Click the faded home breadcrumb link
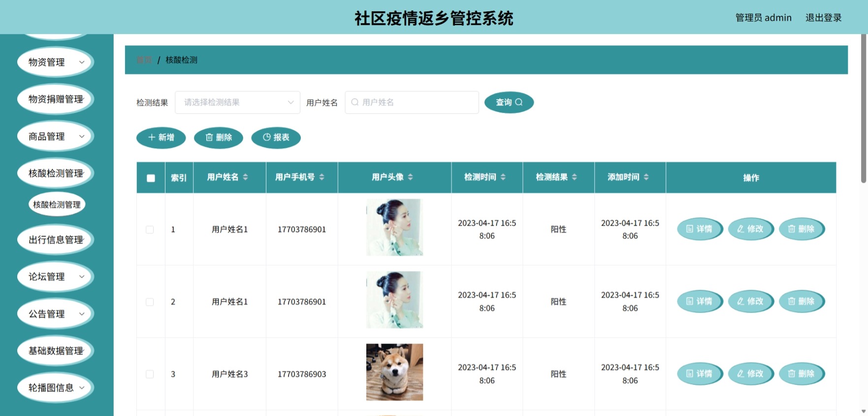This screenshot has width=868, height=416. point(144,60)
